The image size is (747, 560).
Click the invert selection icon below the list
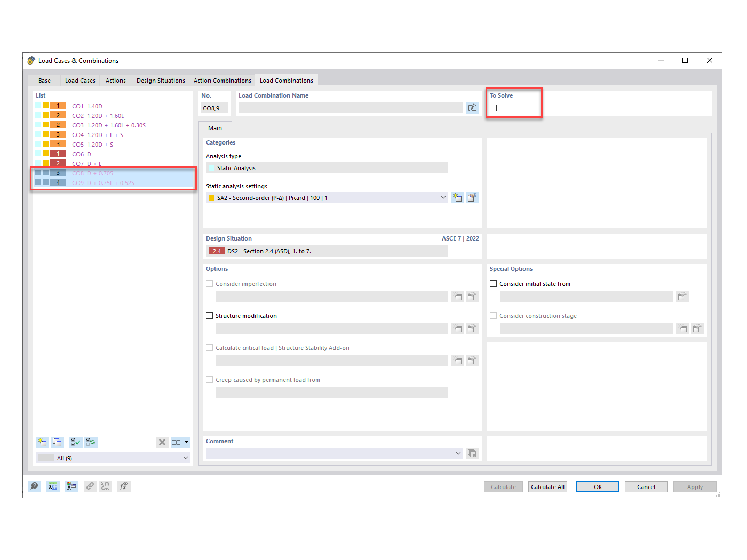(x=91, y=442)
